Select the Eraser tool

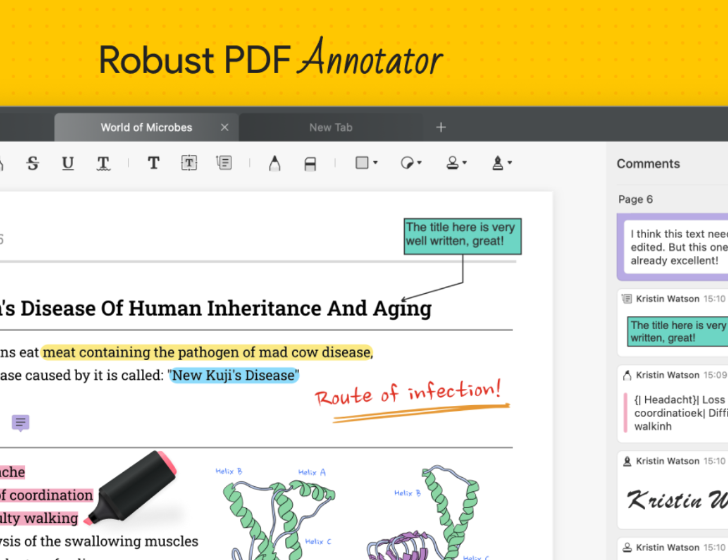coord(310,163)
